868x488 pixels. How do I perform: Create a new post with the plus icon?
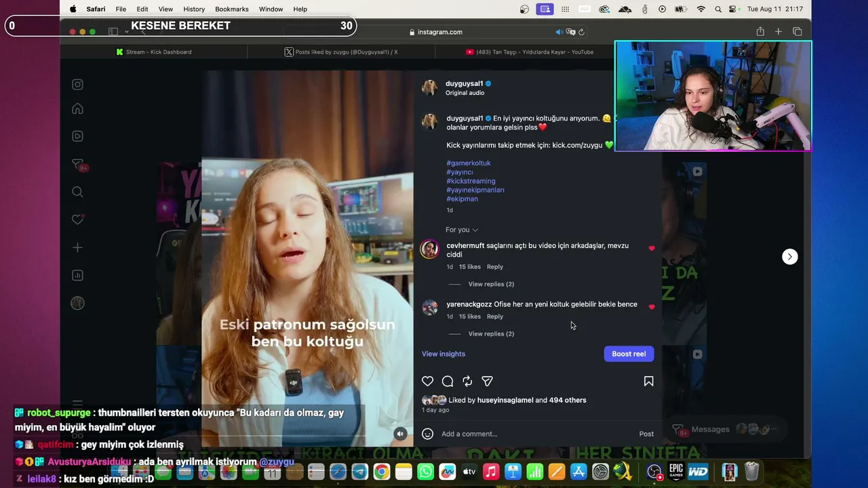coord(77,248)
